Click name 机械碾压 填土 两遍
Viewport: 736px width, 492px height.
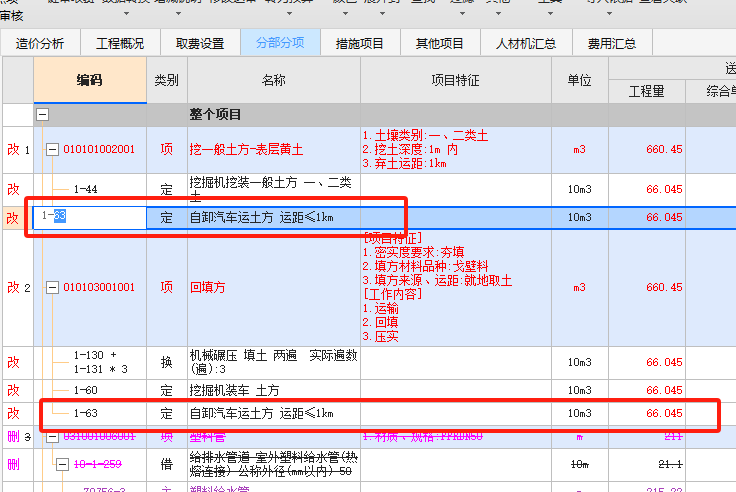(x=274, y=362)
